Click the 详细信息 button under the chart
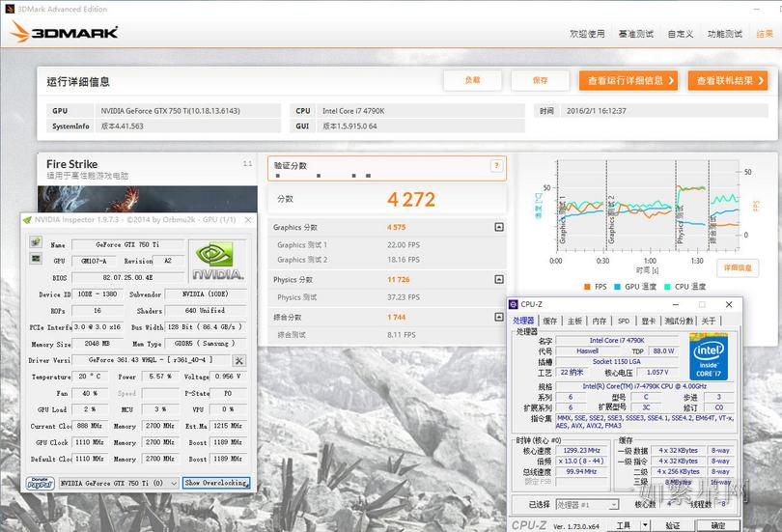Screen dimensions: 782x532 tap(738, 267)
